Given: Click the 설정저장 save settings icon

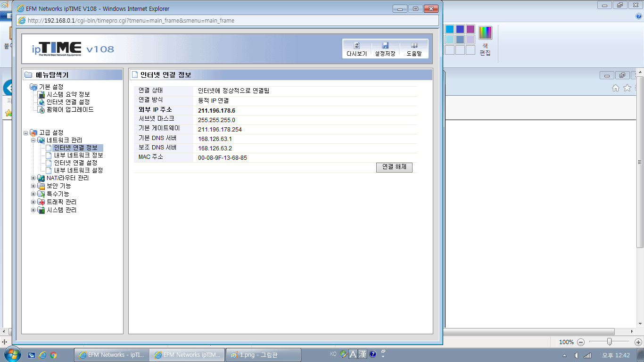Looking at the screenshot, I should point(385,46).
